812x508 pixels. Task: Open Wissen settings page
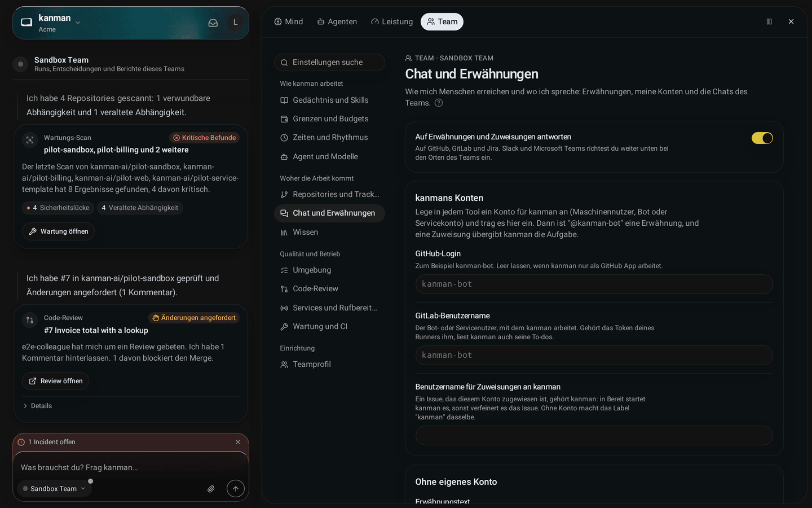[x=329, y=232]
